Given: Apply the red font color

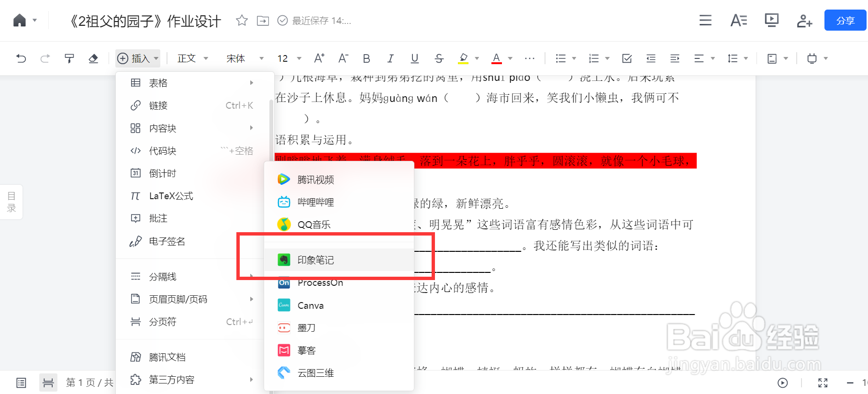Looking at the screenshot, I should tap(497, 58).
